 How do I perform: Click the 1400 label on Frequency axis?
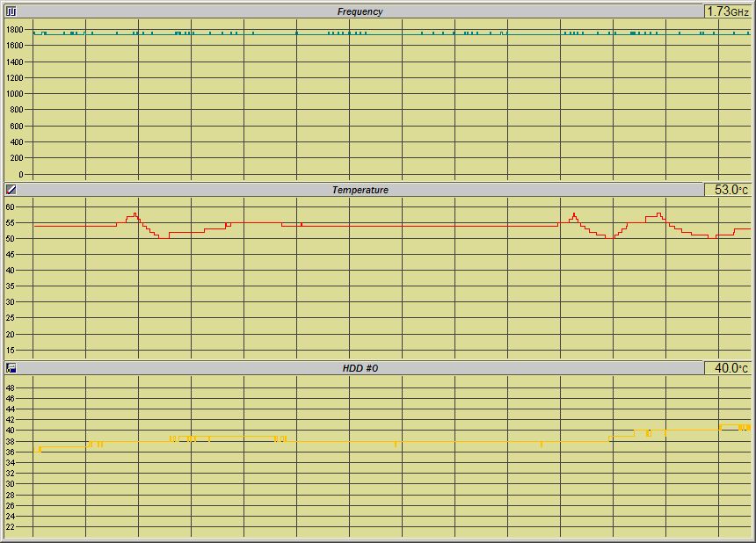click(x=14, y=62)
